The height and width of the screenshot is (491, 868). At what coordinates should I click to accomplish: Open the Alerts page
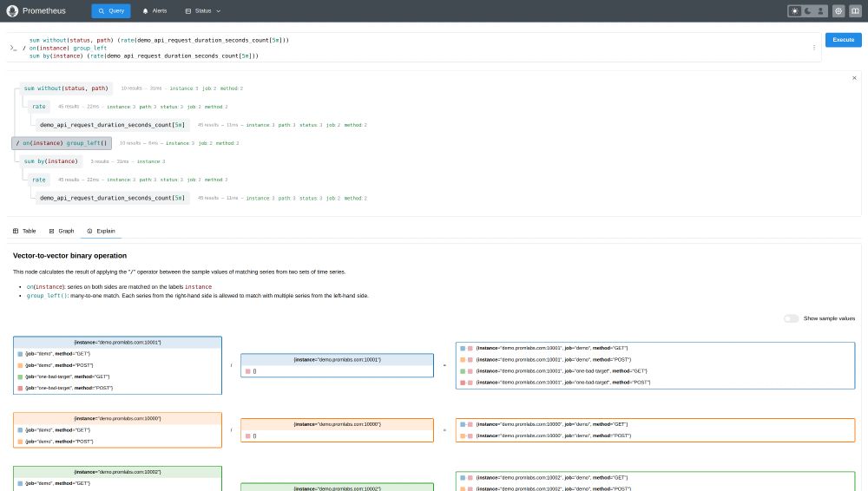click(x=155, y=11)
